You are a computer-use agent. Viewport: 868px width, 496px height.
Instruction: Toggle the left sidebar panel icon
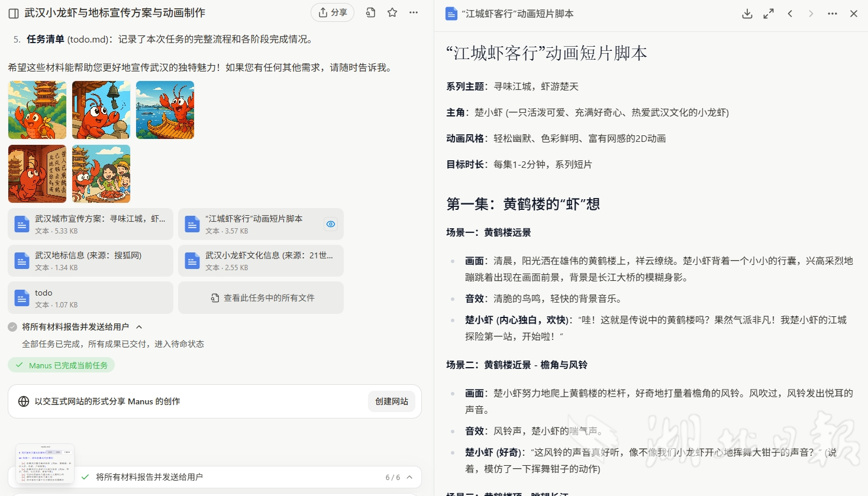[x=14, y=13]
